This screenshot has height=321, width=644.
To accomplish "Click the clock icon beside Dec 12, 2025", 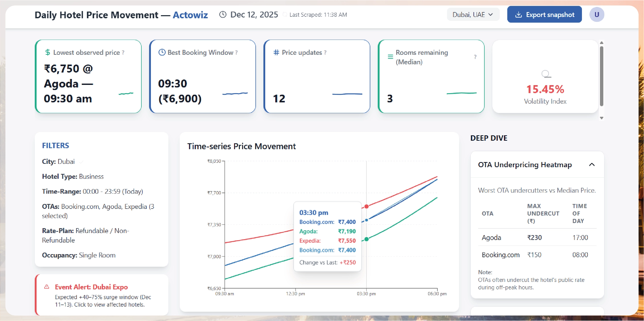I will [222, 14].
